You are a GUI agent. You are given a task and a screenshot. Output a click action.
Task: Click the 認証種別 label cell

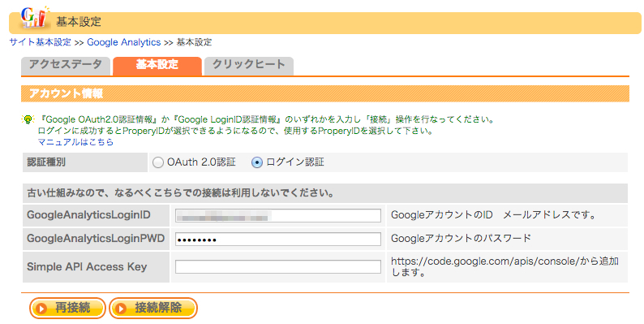pos(84,162)
